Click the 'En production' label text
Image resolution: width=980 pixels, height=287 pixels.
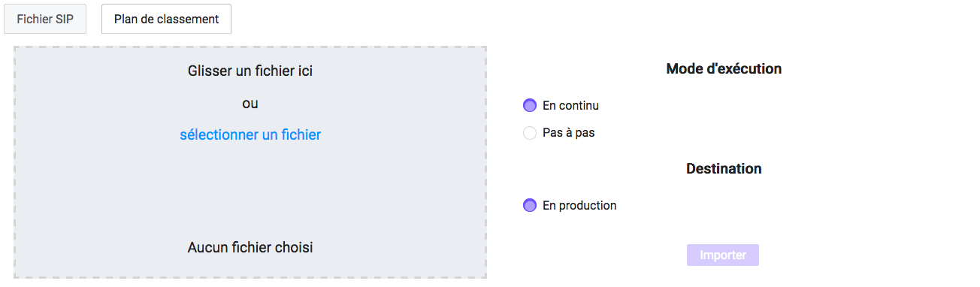579,205
